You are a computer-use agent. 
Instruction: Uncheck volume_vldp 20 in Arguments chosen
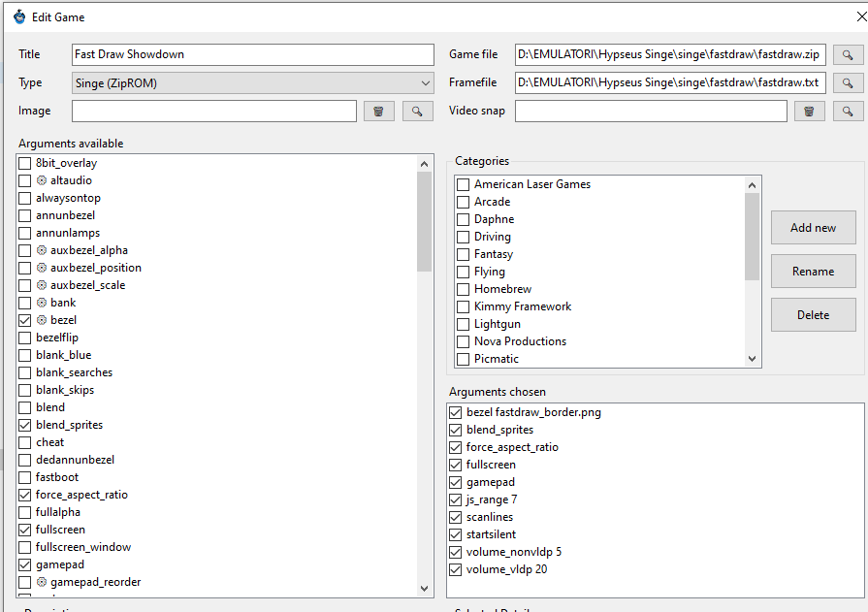(456, 569)
